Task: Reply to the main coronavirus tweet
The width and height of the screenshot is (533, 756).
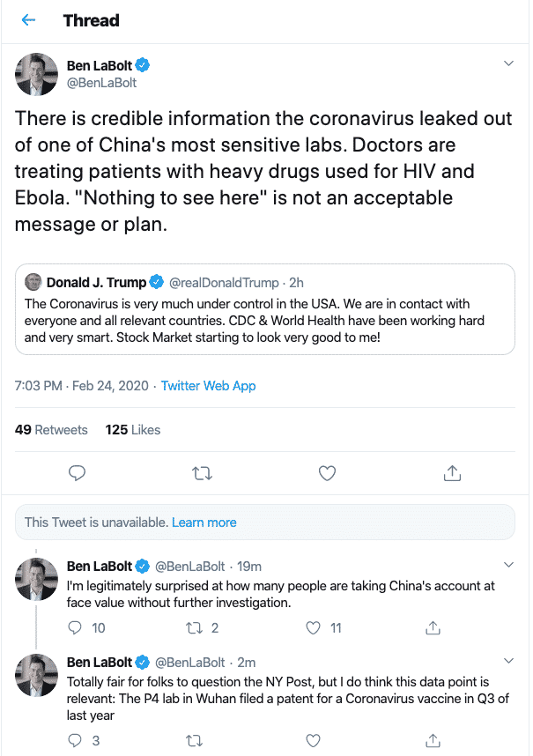Action: point(78,473)
